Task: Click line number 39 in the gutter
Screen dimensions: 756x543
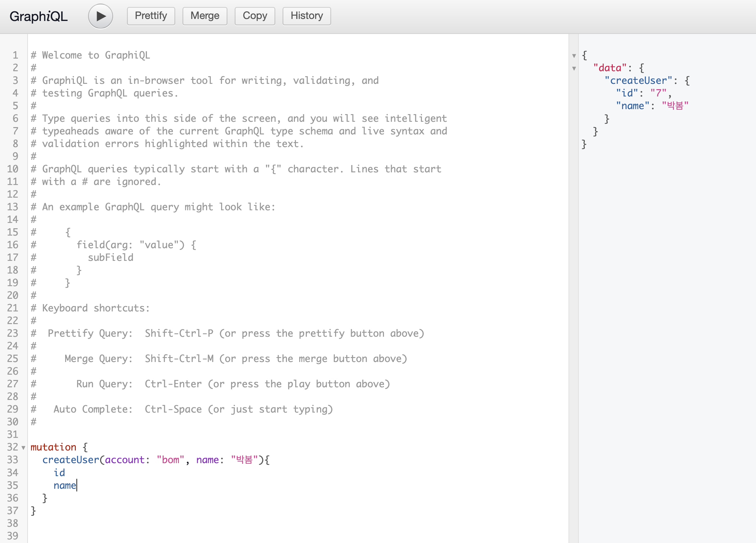Action: tap(13, 536)
